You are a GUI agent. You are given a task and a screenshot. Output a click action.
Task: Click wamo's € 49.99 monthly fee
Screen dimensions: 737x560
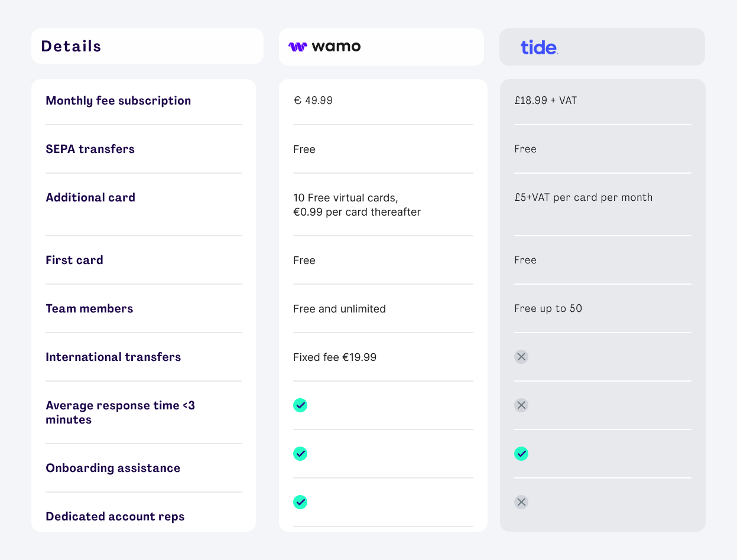313,100
